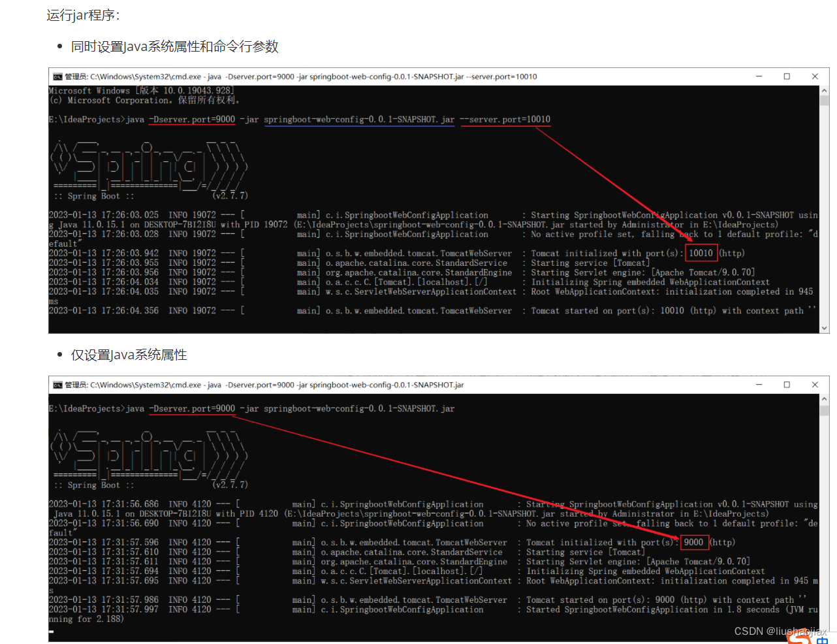Screen dimensions: 837x644
Task: Close the second cmd window below
Action: click(815, 385)
